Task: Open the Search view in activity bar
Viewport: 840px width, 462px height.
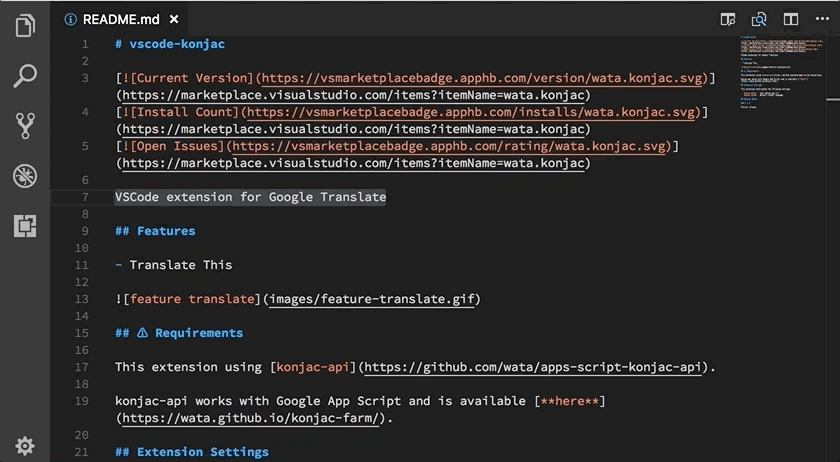Action: point(25,76)
